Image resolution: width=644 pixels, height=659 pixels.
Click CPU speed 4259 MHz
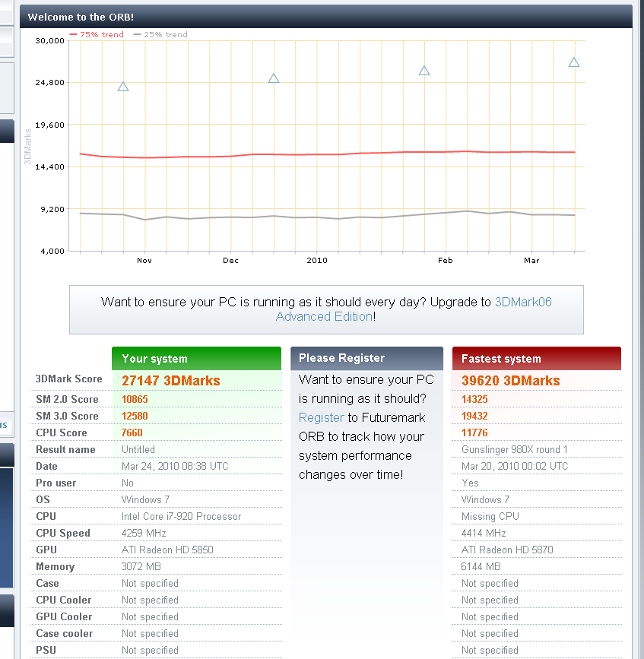point(144,533)
